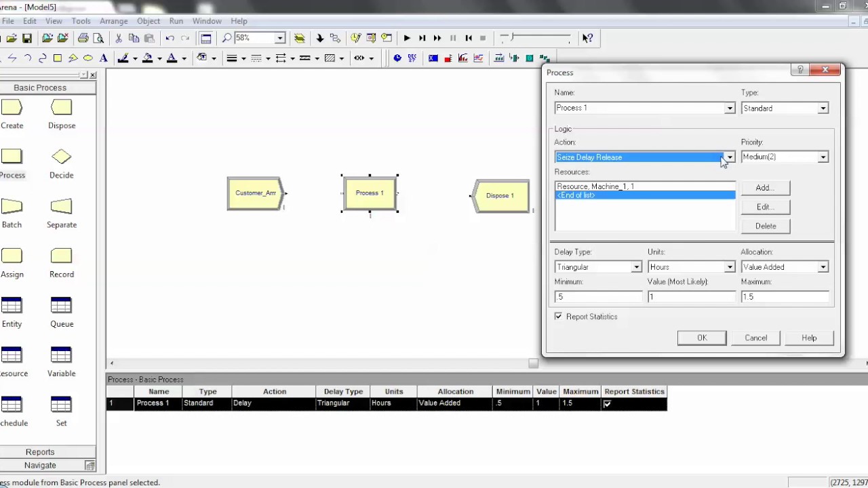Open the View menu
Viewport: 868px width, 488px height.
[54, 21]
